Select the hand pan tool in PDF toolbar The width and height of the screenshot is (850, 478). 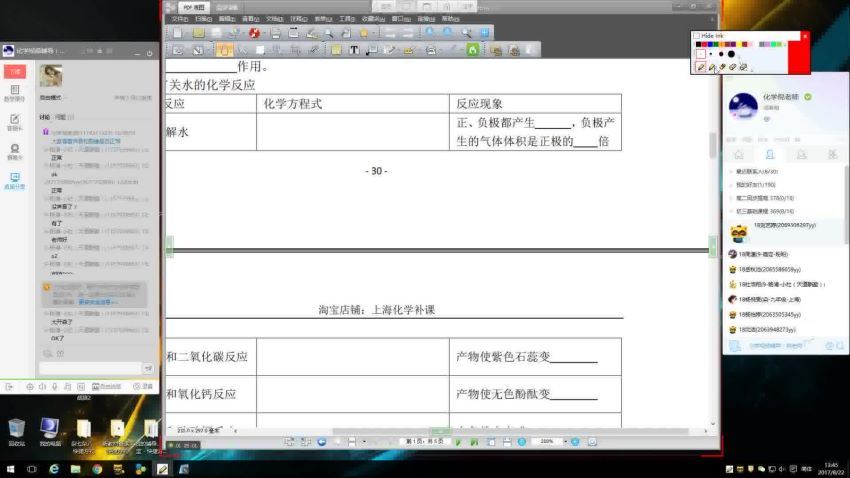(x=222, y=49)
